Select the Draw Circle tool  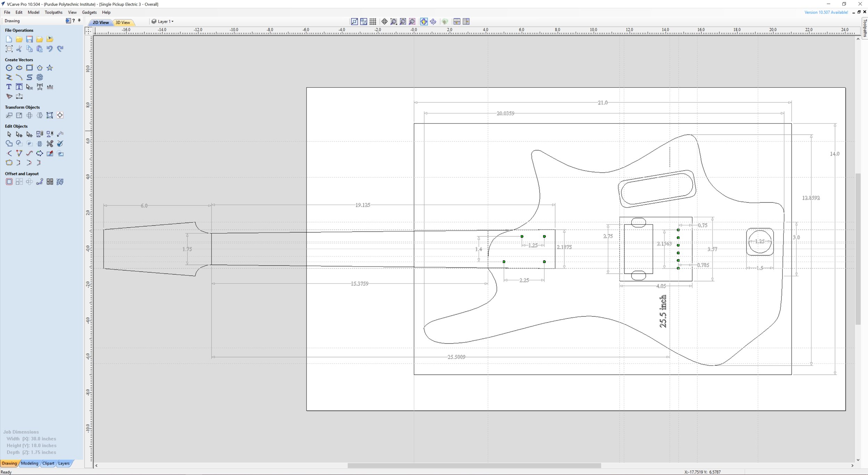click(9, 68)
